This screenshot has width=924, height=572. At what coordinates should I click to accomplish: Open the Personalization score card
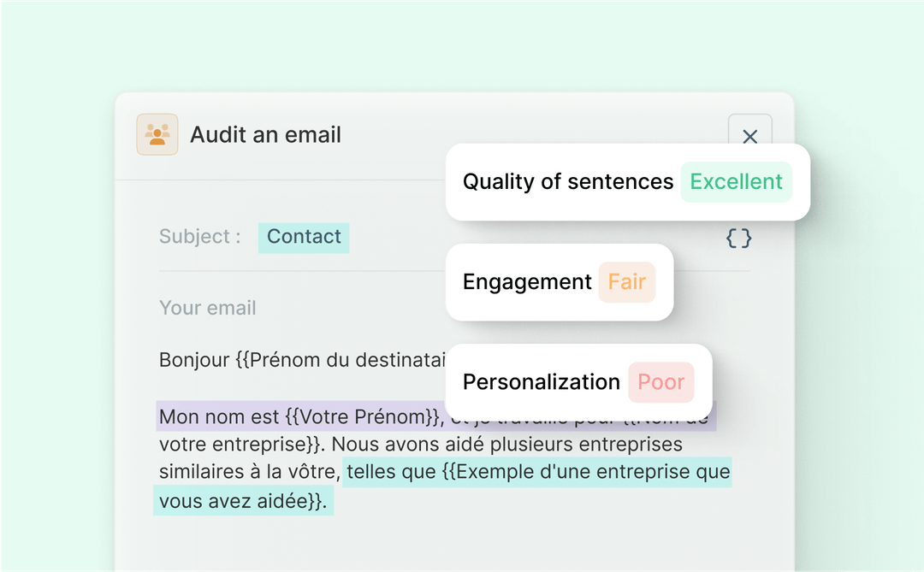point(578,382)
